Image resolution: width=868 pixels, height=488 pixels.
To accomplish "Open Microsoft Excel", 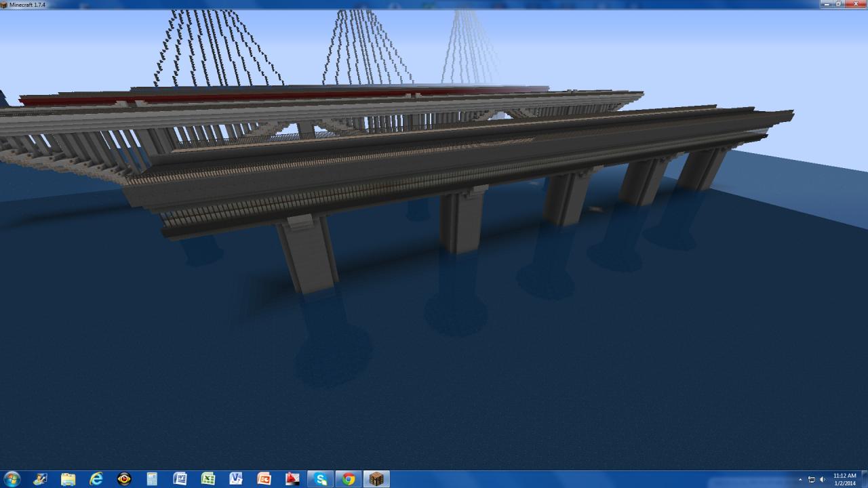I will click(x=208, y=479).
